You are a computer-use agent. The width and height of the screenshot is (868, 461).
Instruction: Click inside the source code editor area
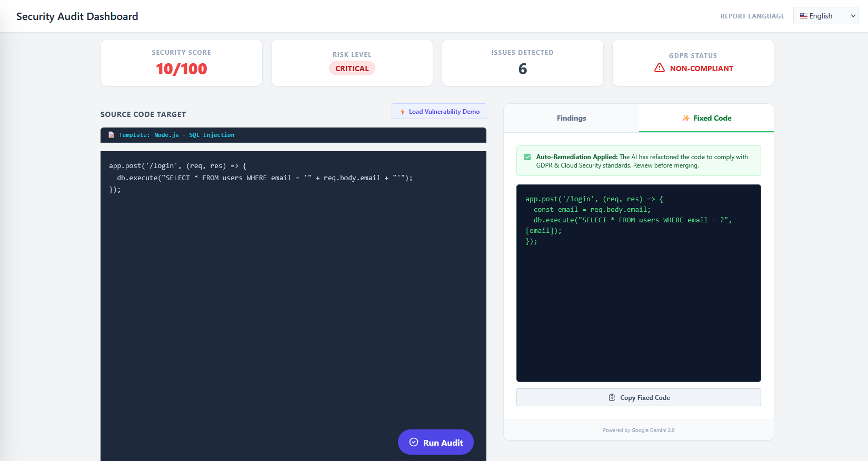tap(293, 306)
